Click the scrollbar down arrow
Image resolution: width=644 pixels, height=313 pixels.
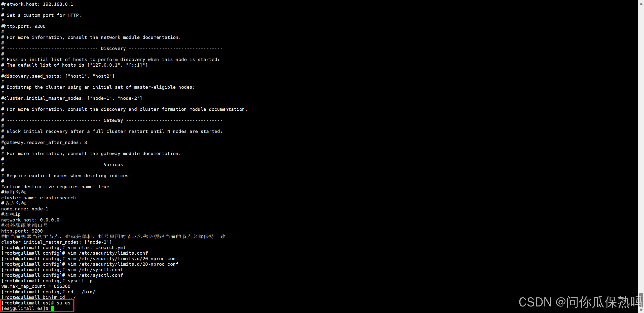(x=641, y=310)
